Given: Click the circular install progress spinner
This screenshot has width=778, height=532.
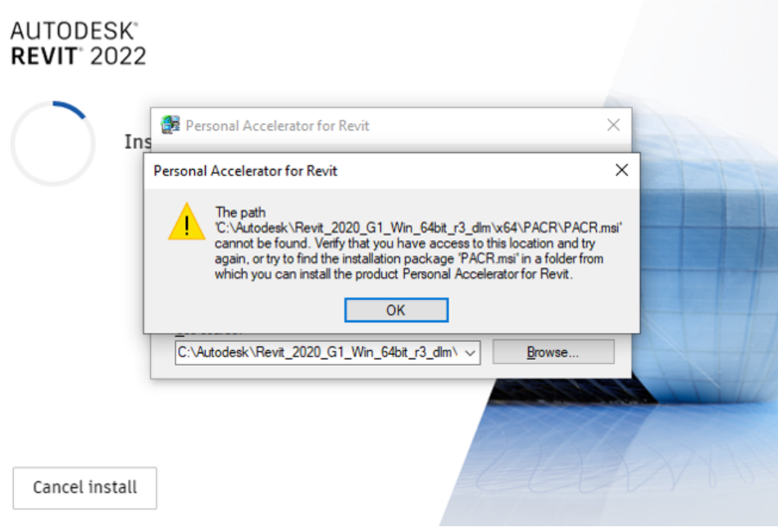Looking at the screenshot, I should (52, 143).
